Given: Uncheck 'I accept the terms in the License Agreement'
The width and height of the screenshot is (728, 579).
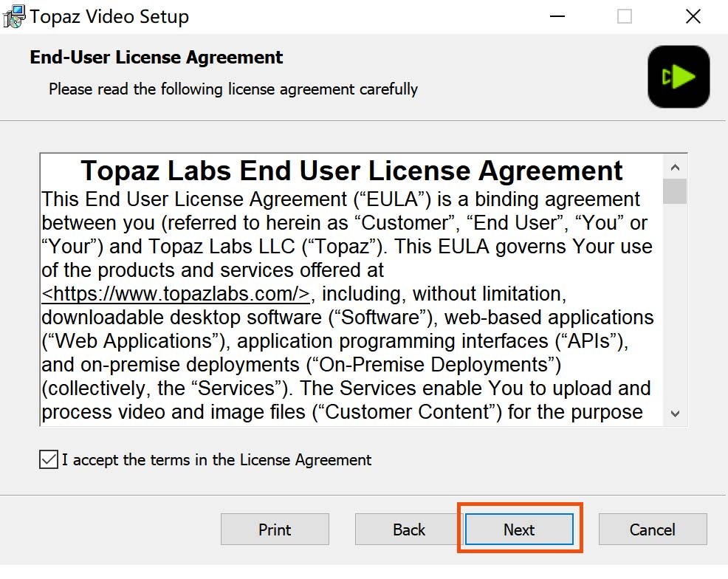Looking at the screenshot, I should [47, 459].
